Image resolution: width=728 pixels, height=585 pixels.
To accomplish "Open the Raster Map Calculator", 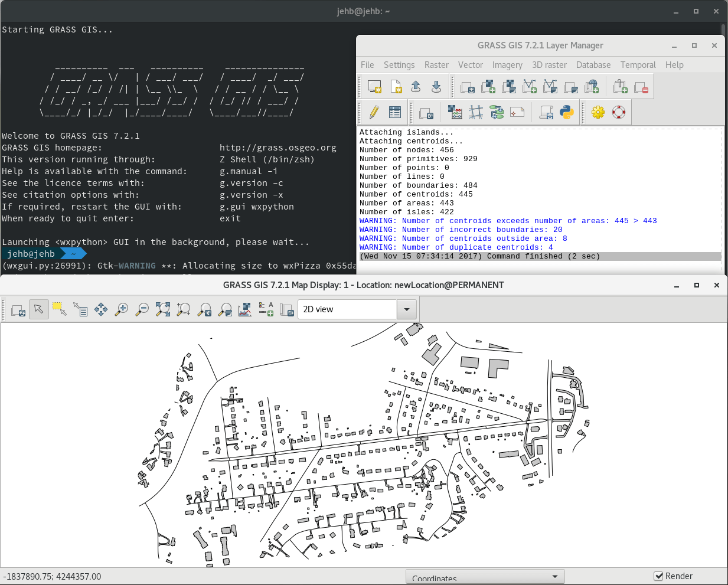I will (x=455, y=112).
